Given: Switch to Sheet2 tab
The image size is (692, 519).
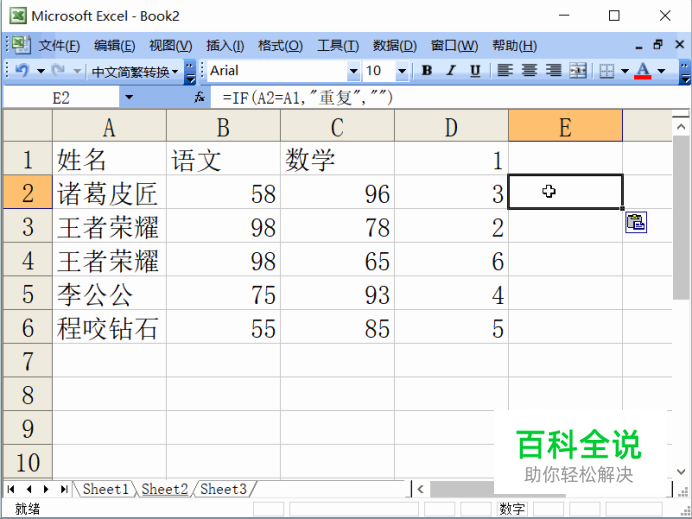Looking at the screenshot, I should (165, 489).
